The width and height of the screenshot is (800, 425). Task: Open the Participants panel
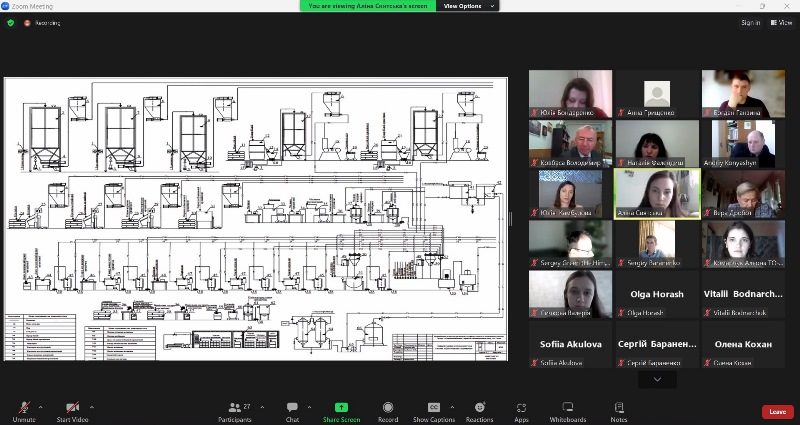[235, 411]
